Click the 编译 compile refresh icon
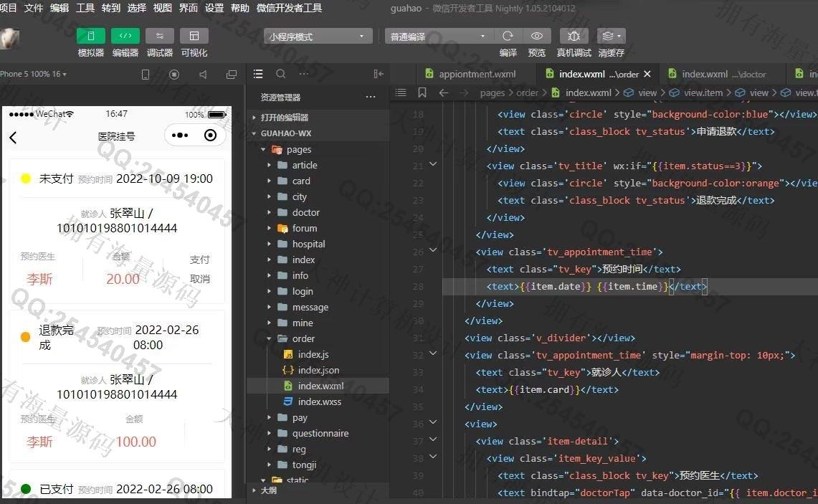The width and height of the screenshot is (818, 504). click(508, 36)
